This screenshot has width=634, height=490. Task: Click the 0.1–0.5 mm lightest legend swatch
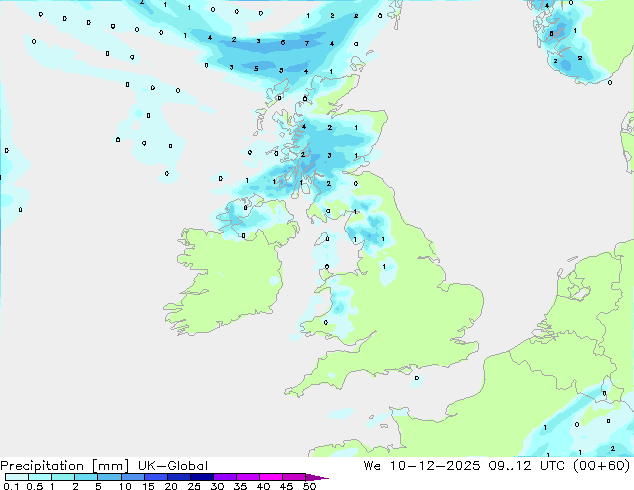click(x=17, y=477)
